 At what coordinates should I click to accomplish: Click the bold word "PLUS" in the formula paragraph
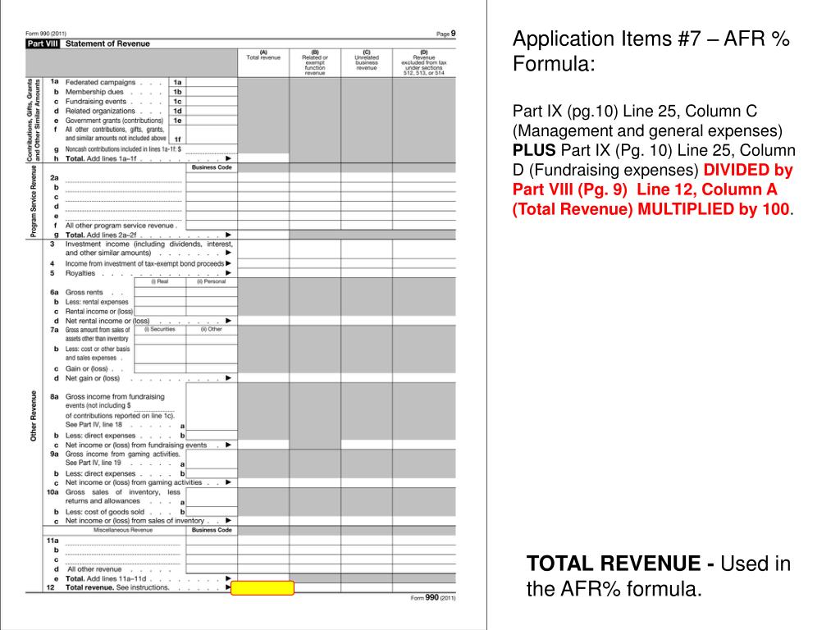click(534, 151)
